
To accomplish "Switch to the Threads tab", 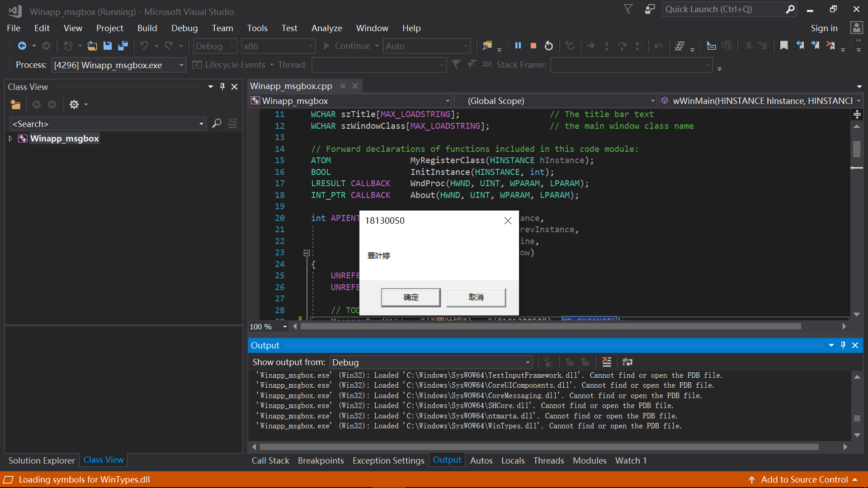I will click(x=548, y=460).
